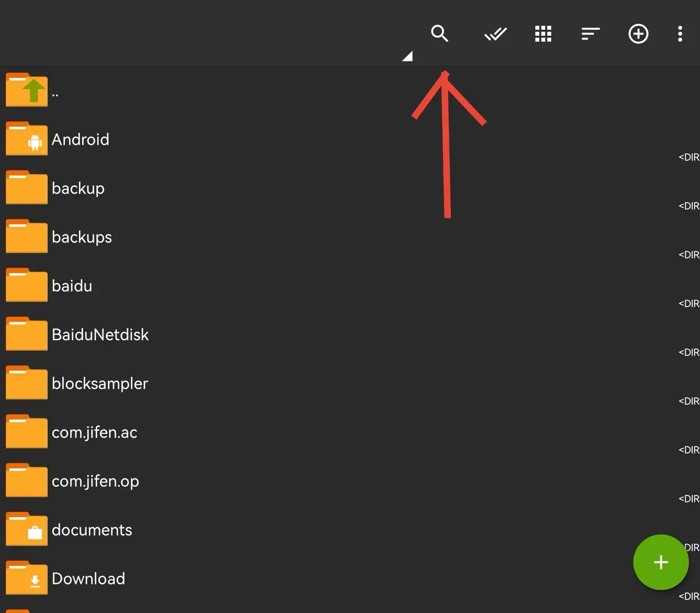
Task: Open the three-dot overflow menu
Action: click(680, 34)
